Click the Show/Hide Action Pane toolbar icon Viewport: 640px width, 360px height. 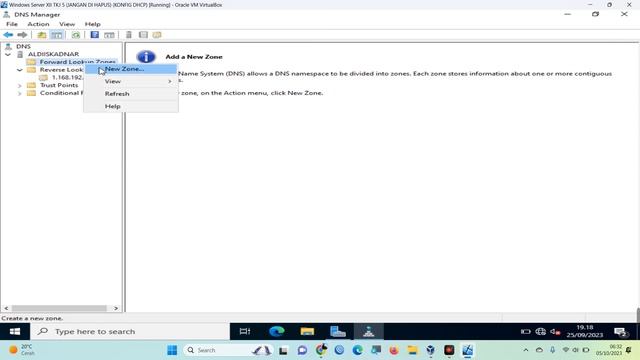(x=109, y=35)
